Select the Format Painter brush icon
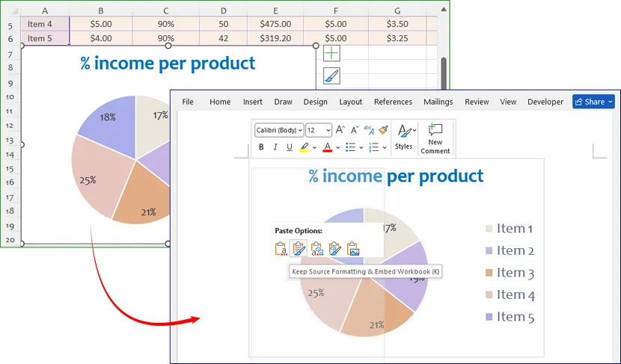 pos(383,129)
